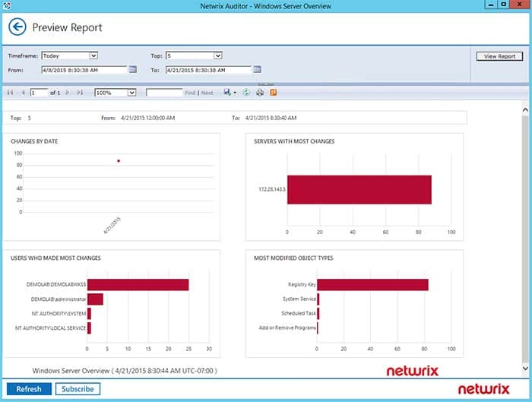This screenshot has height=402, width=532.
Task: Click the 172.28.143.5 server bar
Action: pos(359,190)
